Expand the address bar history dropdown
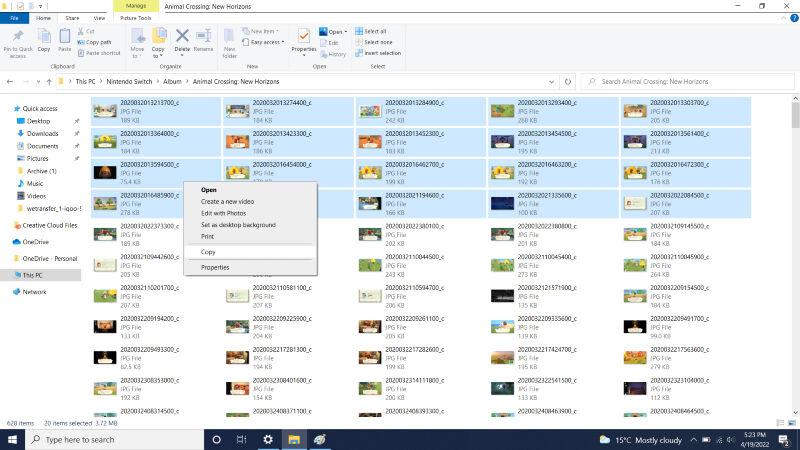The image size is (800, 450). (x=551, y=82)
